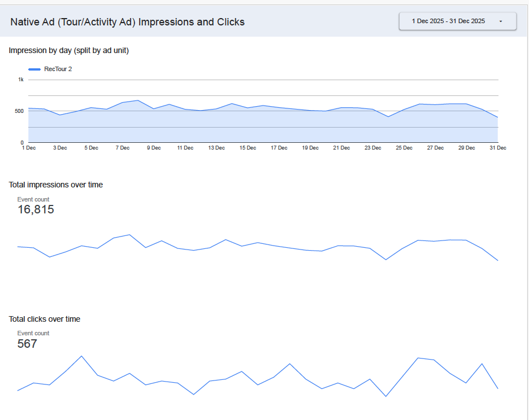The image size is (529, 420).
Task: Click the area chart peak near 8 Dec
Action: [x=138, y=100]
